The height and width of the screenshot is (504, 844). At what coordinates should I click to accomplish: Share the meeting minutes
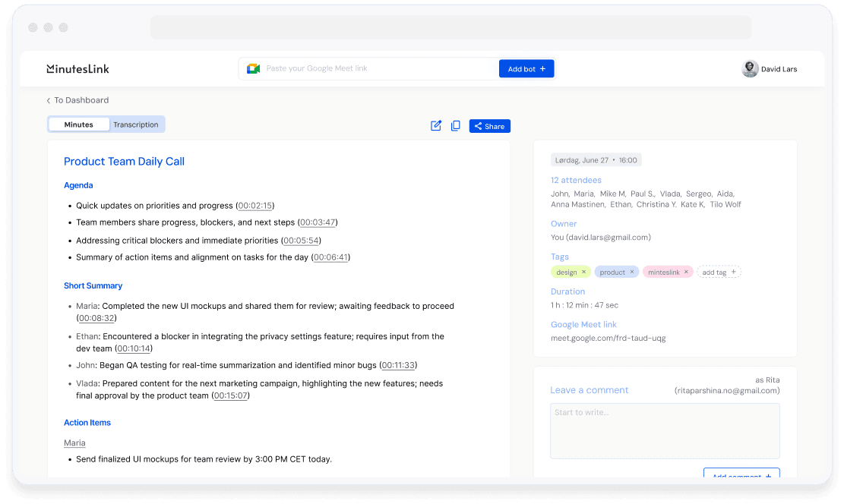coord(489,126)
